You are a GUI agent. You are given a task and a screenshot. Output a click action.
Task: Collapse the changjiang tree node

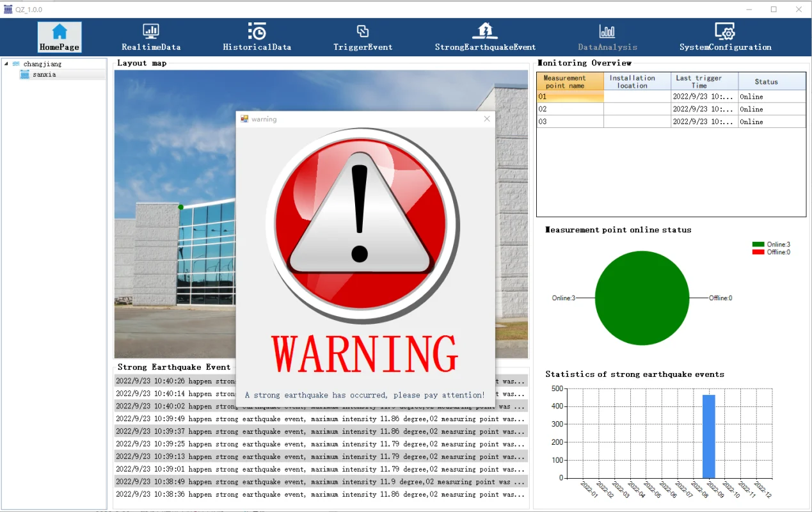[x=5, y=63]
